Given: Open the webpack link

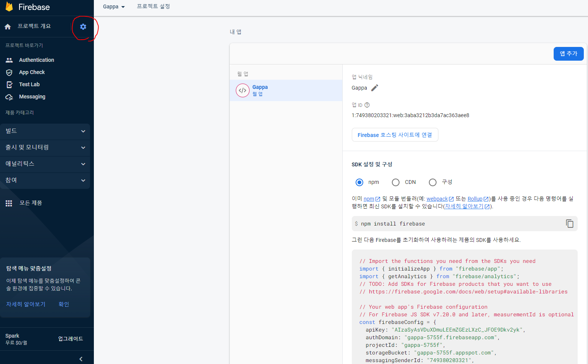Looking at the screenshot, I should pos(440,199).
